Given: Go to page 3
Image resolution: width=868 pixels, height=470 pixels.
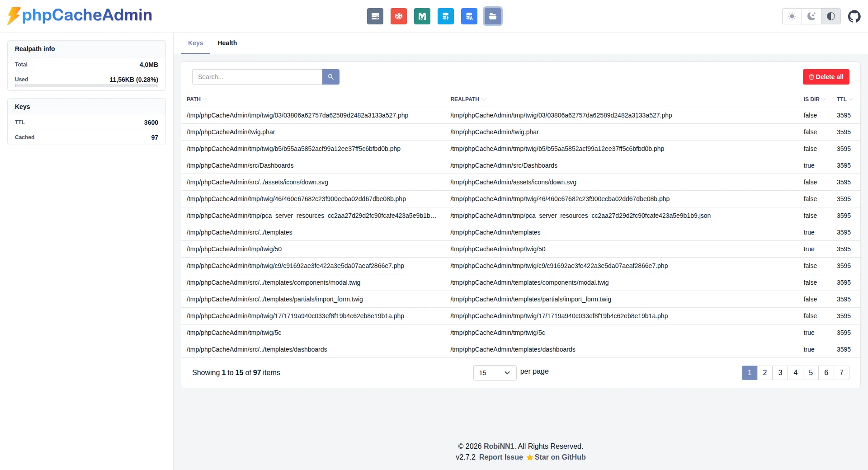Looking at the screenshot, I should point(780,373).
